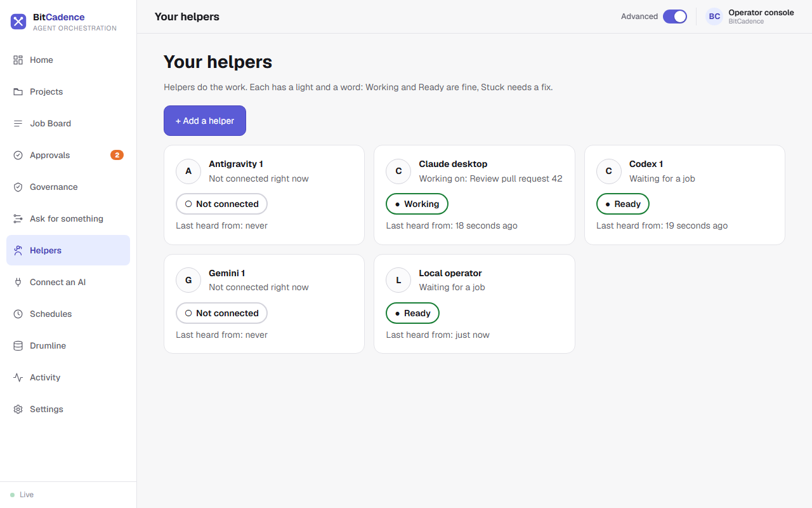This screenshot has height=508, width=812.
Task: Click Claude desktop's Working status pill
Action: coord(417,204)
